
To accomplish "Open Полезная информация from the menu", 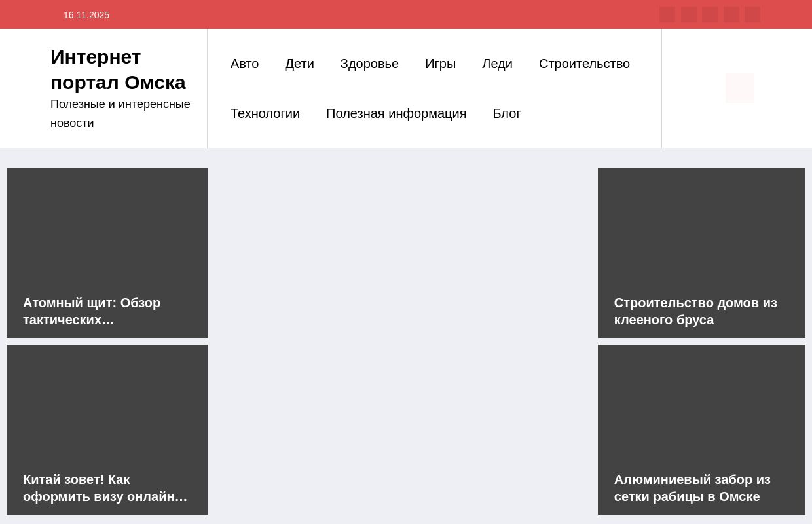I will (x=396, y=113).
